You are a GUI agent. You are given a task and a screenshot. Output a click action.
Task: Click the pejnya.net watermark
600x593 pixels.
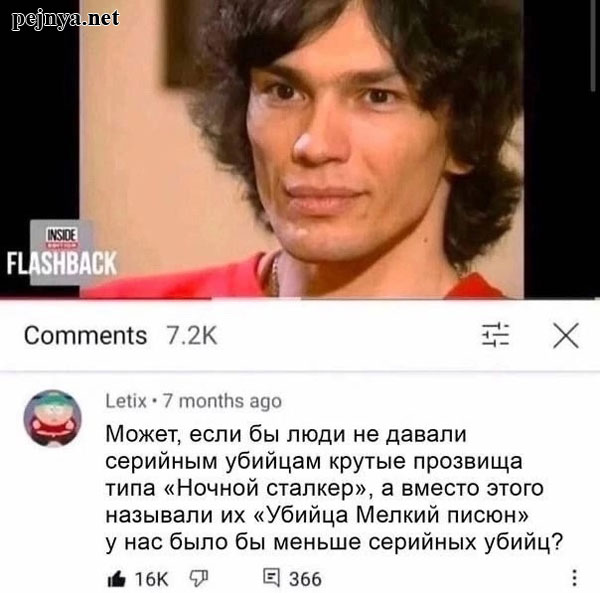pyautogui.click(x=65, y=19)
